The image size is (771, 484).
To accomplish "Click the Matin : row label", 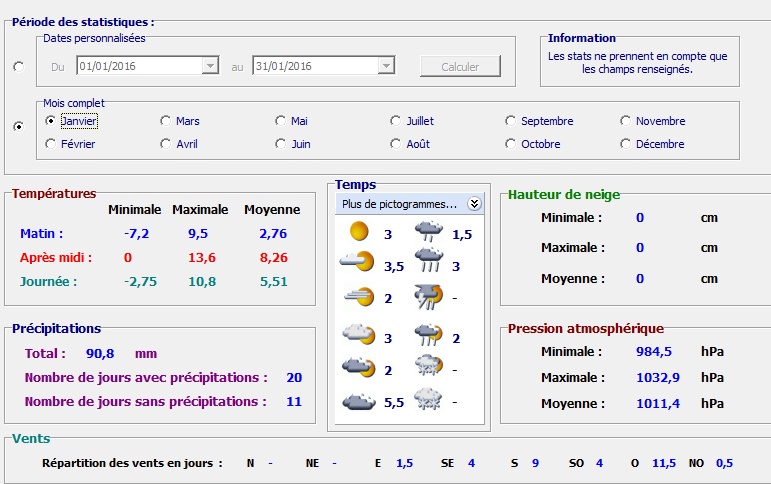I will pyautogui.click(x=41, y=234).
